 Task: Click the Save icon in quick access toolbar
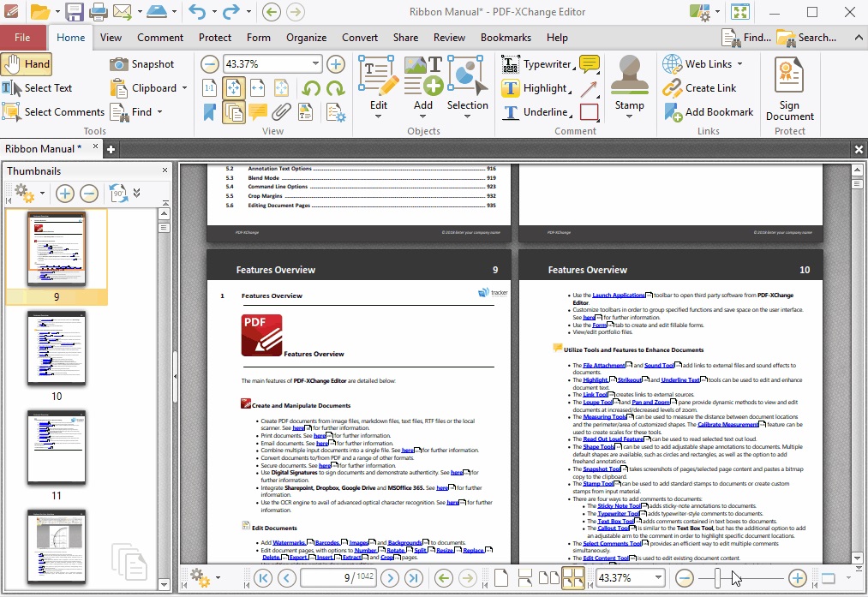(x=75, y=12)
